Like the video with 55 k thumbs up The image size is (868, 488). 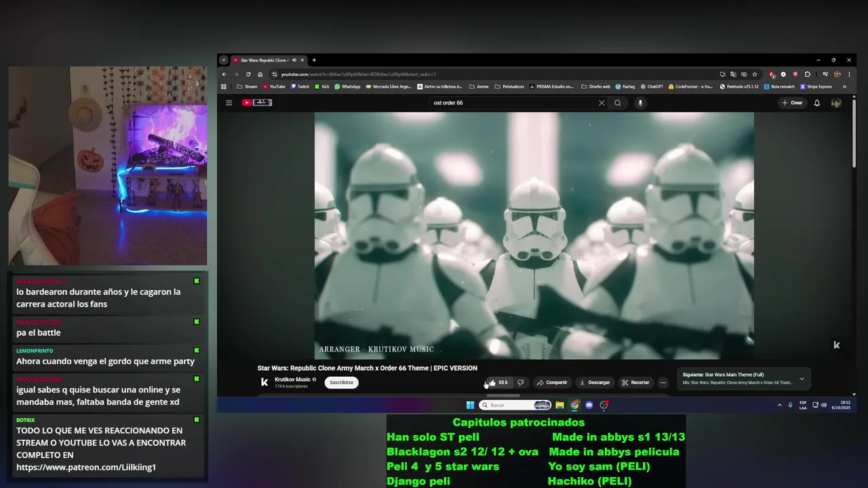(498, 382)
